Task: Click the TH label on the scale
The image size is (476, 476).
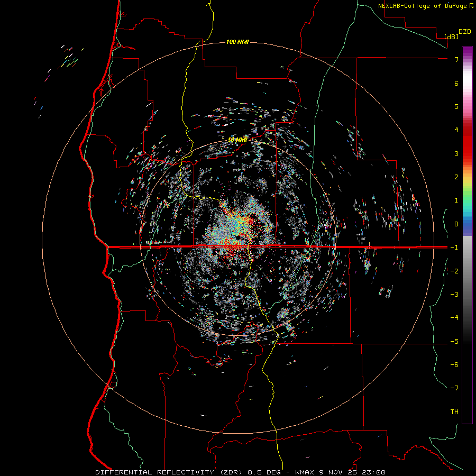Action: coord(454,412)
